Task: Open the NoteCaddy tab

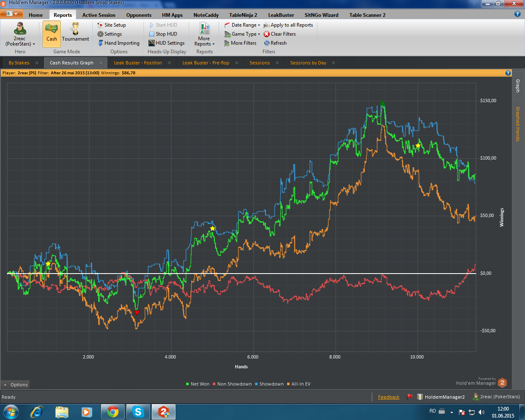Action: coord(206,15)
